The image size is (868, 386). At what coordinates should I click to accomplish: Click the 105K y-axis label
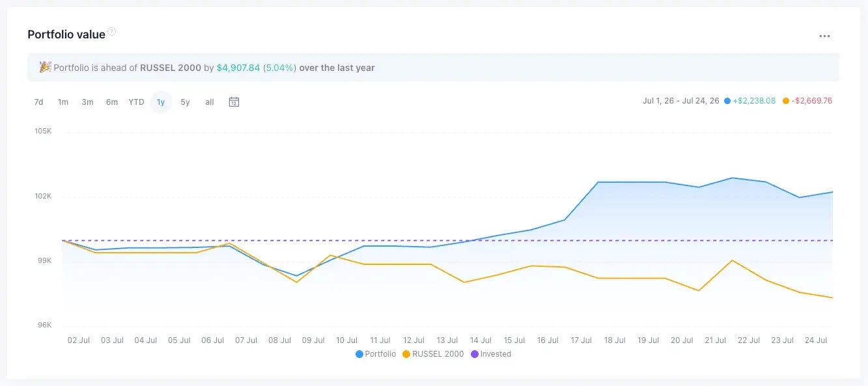pyautogui.click(x=43, y=131)
